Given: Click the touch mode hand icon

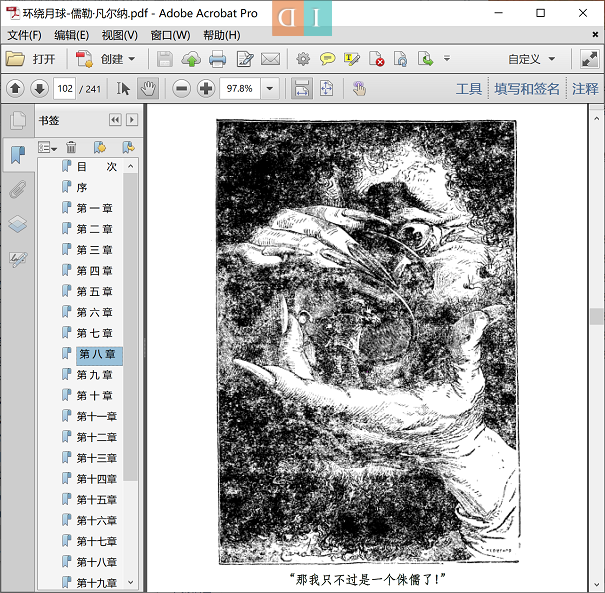Looking at the screenshot, I should click(359, 89).
